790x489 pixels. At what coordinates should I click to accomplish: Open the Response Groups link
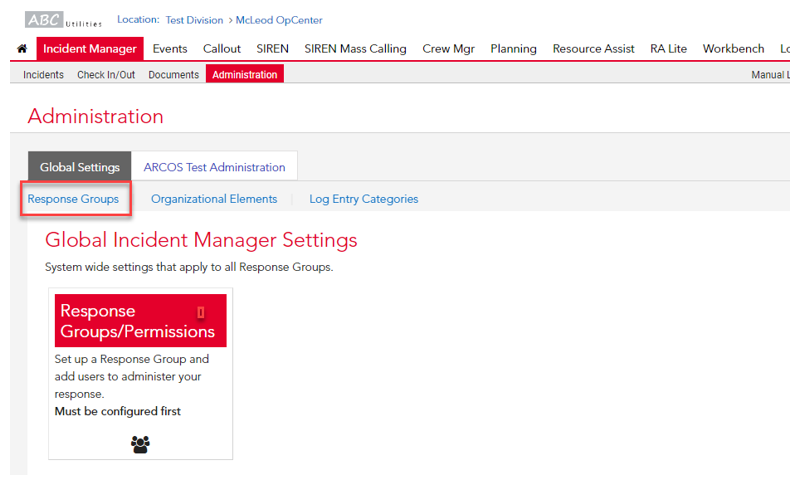pyautogui.click(x=73, y=199)
